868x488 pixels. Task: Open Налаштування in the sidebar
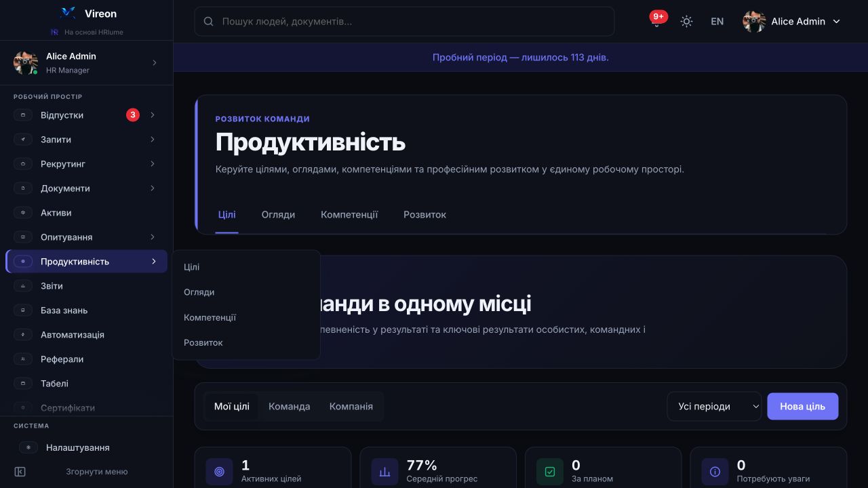tap(86, 448)
